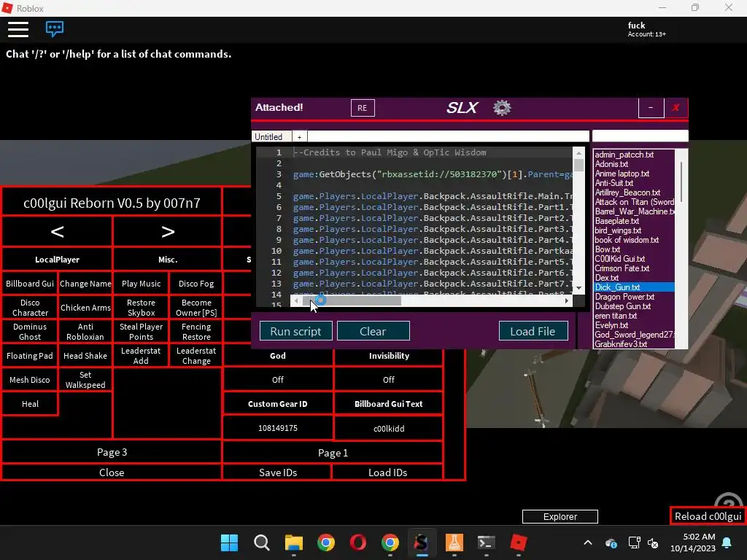Viewport: 747px width, 560px height.
Task: Click Become Owner [PS] option
Action: point(196,308)
